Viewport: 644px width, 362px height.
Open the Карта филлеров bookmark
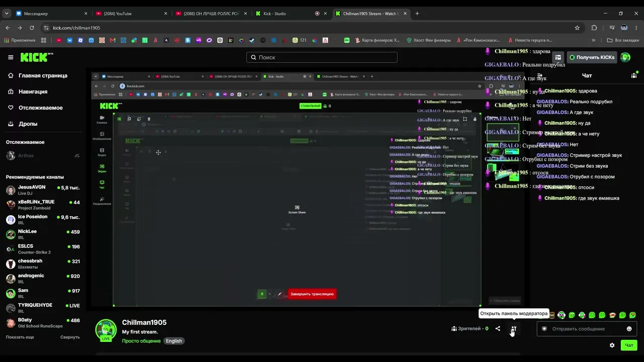[377, 40]
